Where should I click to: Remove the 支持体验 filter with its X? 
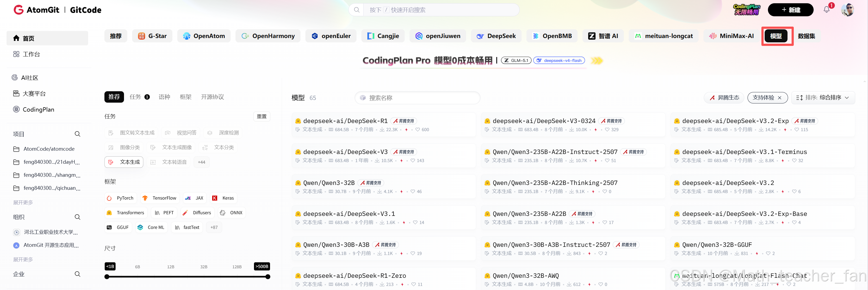pyautogui.click(x=779, y=97)
